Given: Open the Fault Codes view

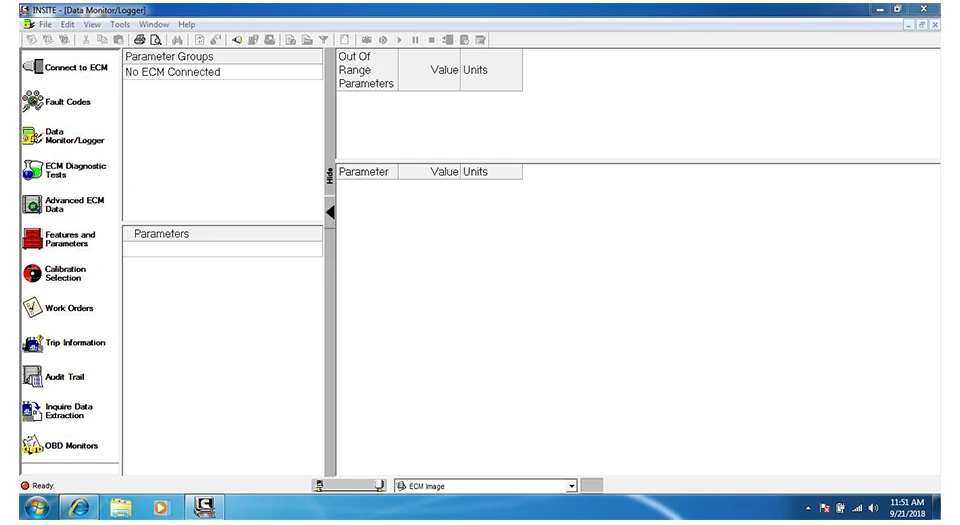Looking at the screenshot, I should click(x=57, y=102).
